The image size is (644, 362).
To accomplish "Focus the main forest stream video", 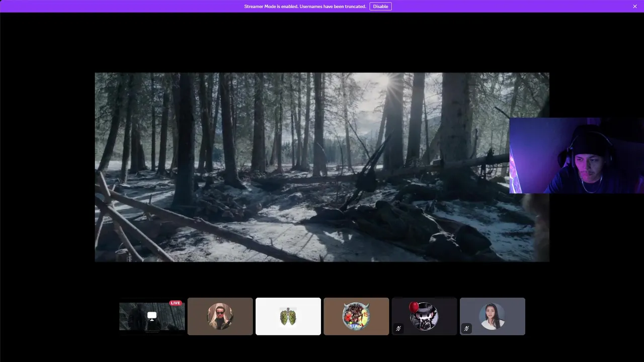I will pyautogui.click(x=322, y=167).
